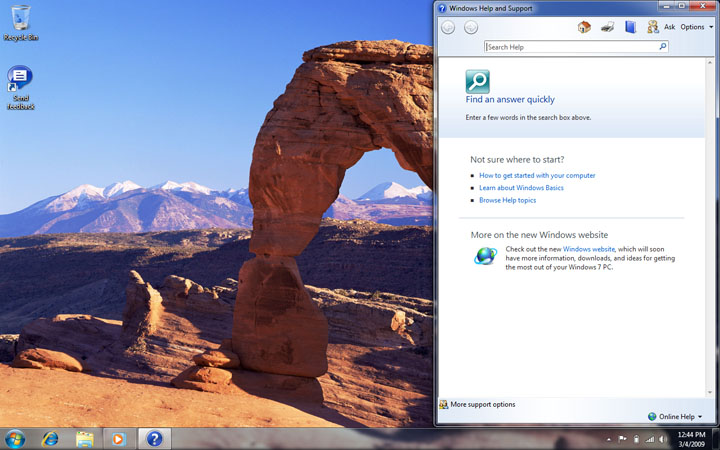Minimize the Help and Support window
Image resolution: width=720 pixels, height=450 pixels.
point(665,6)
